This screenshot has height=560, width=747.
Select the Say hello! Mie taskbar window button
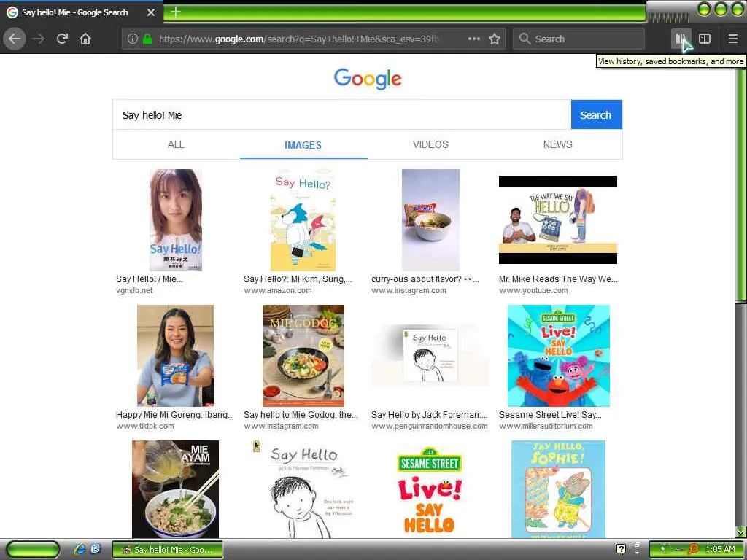[x=167, y=550]
